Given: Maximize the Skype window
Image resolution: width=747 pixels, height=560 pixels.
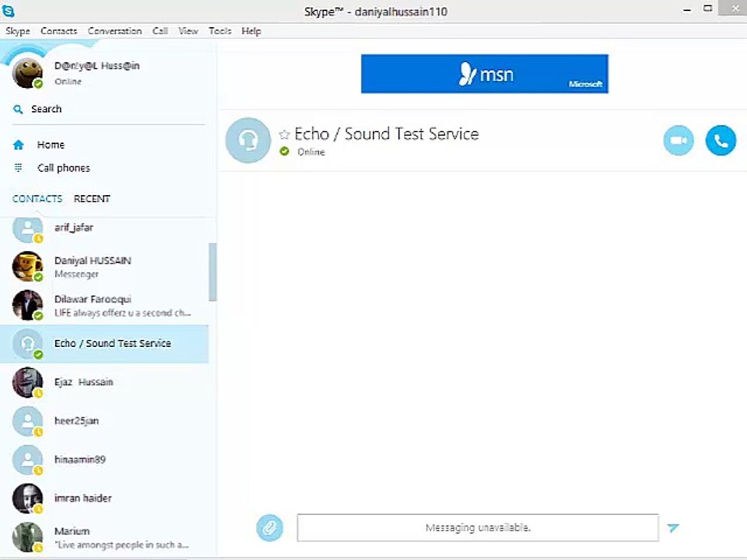Looking at the screenshot, I should 708,9.
